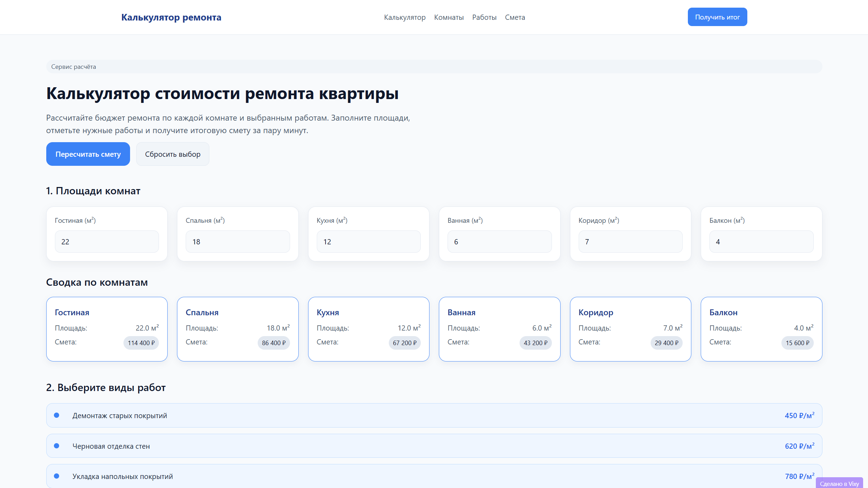Open the Калькулятор navigation item
The height and width of the screenshot is (488, 868).
405,17
